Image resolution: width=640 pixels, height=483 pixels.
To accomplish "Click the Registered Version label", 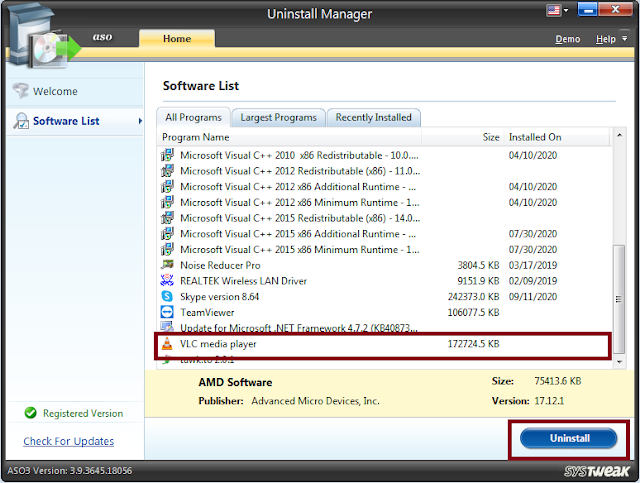I will pos(83,414).
